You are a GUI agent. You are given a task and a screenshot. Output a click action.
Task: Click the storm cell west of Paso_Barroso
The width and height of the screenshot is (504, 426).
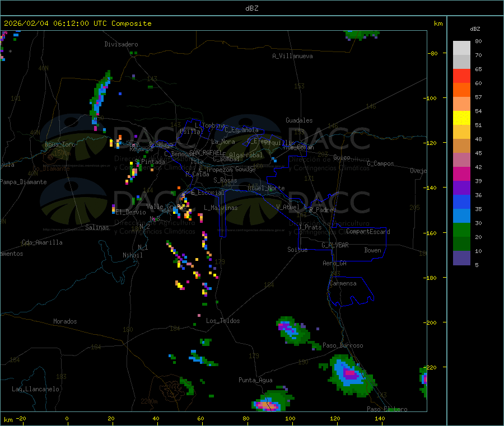pos(294,332)
